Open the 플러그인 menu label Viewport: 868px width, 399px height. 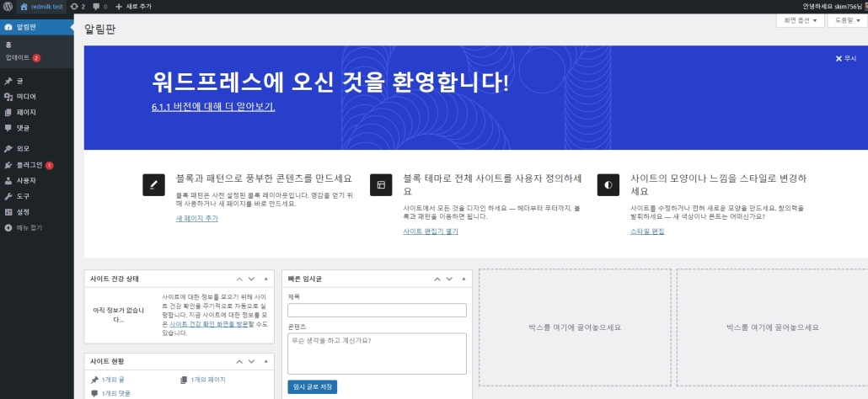coord(29,165)
